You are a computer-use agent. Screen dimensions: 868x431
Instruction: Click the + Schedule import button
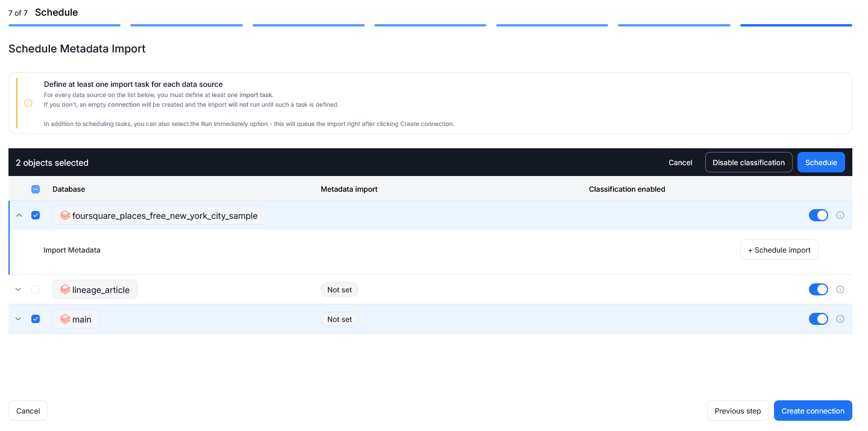[x=779, y=250]
